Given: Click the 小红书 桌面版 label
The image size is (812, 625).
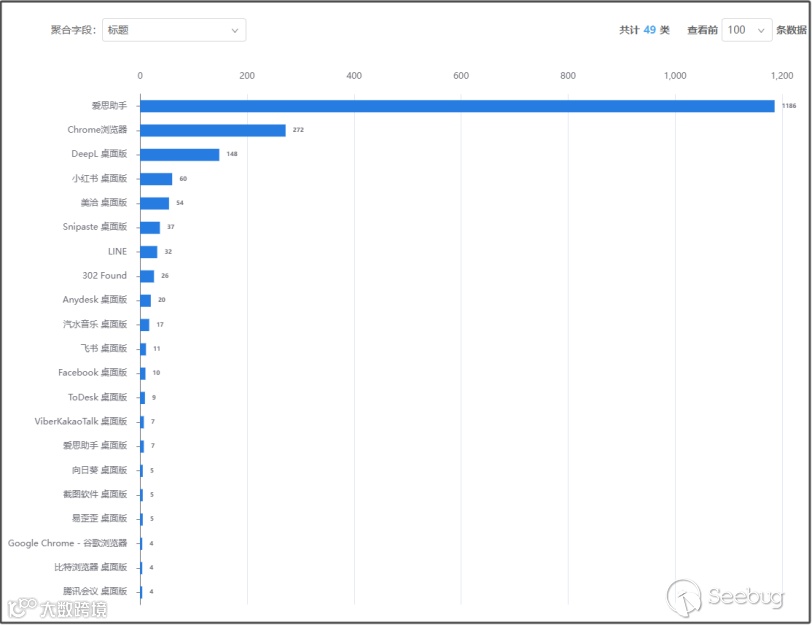Looking at the screenshot, I should 99,178.
